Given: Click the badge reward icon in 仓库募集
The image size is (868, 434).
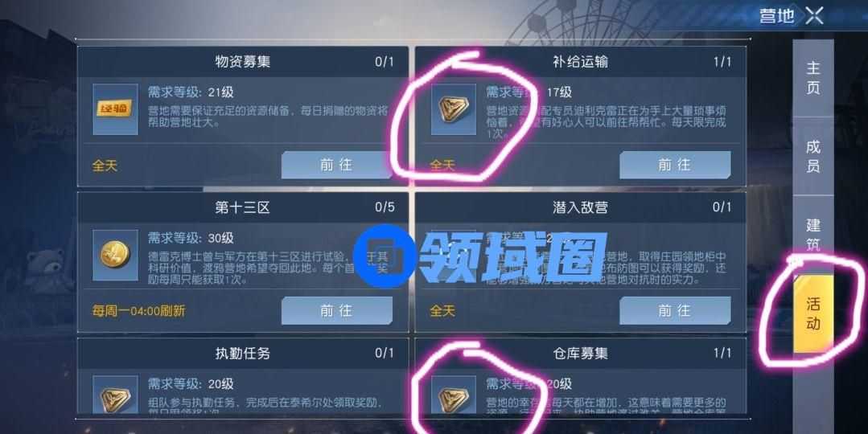Looking at the screenshot, I should (454, 395).
